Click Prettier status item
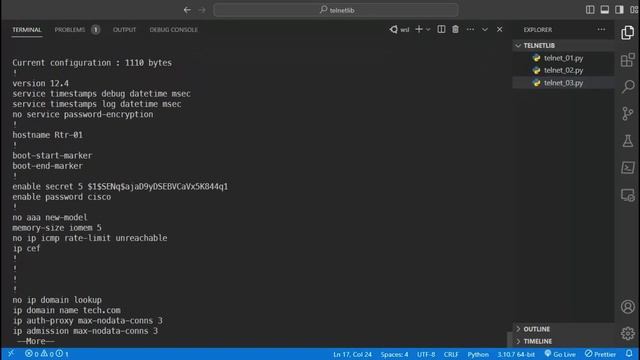 [600, 354]
